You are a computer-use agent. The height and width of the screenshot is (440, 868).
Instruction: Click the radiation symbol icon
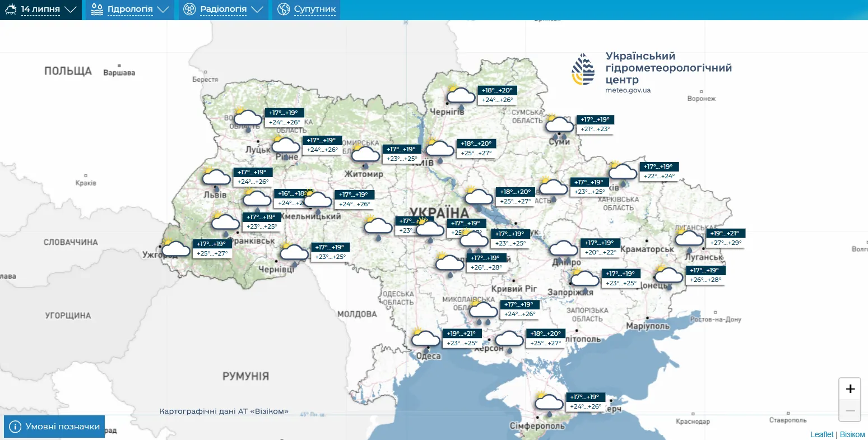coord(189,10)
